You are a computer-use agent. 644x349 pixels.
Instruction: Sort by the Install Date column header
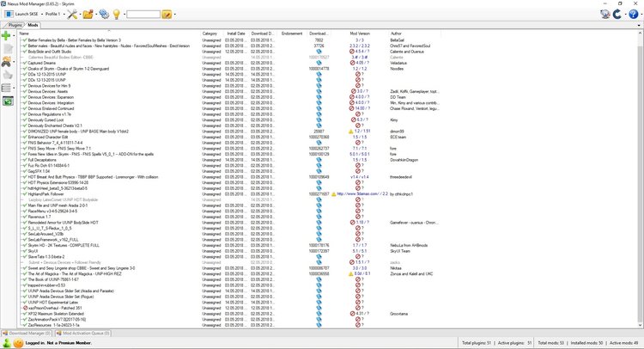click(x=236, y=34)
